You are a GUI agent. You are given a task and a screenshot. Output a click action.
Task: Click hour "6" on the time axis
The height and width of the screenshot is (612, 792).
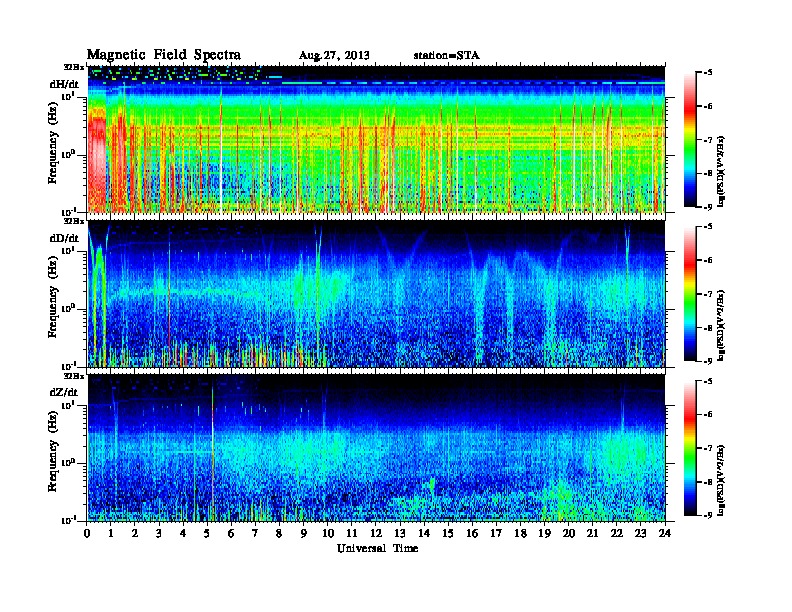pos(231,534)
